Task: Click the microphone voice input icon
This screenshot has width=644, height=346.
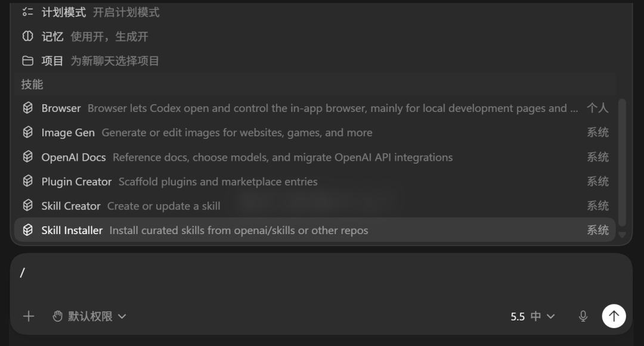Action: (583, 316)
